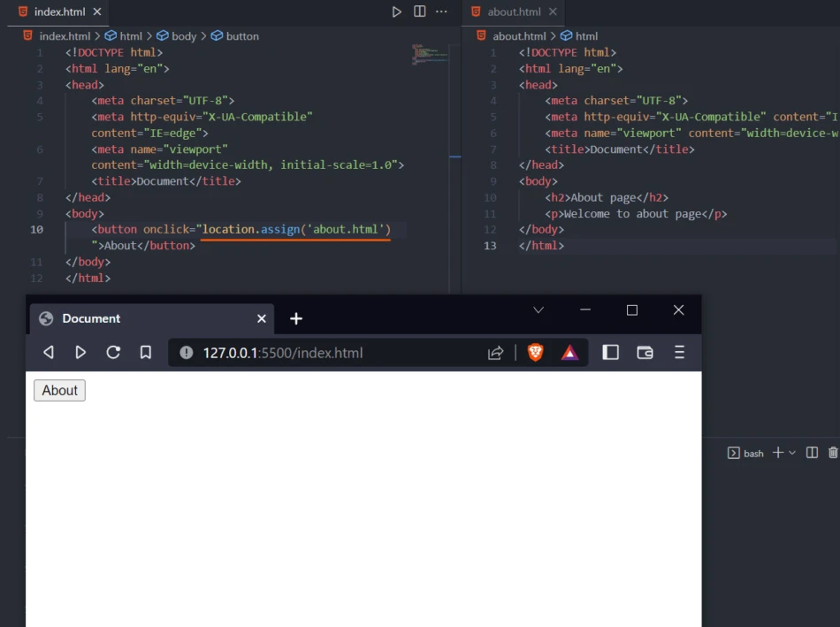Image resolution: width=840 pixels, height=627 pixels.
Task: Kill the bash terminal with the trash icon
Action: (x=832, y=452)
